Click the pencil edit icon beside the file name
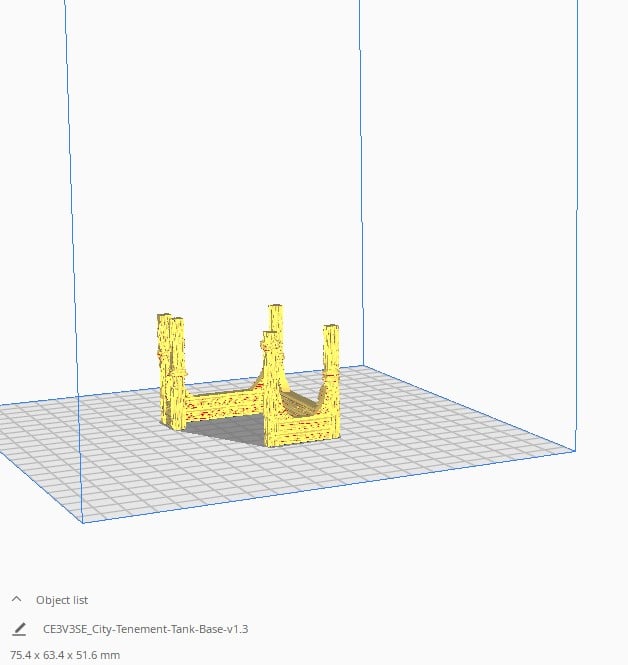Image resolution: width=628 pixels, height=665 pixels. pyautogui.click(x=19, y=629)
